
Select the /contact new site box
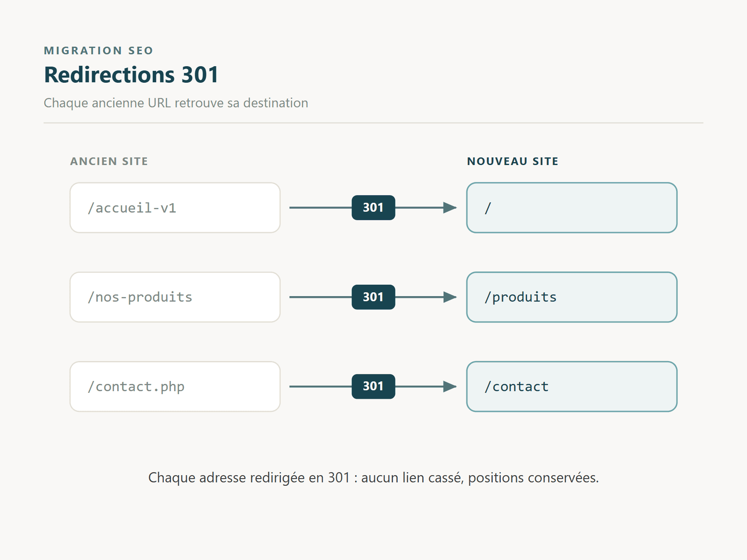pyautogui.click(x=572, y=386)
